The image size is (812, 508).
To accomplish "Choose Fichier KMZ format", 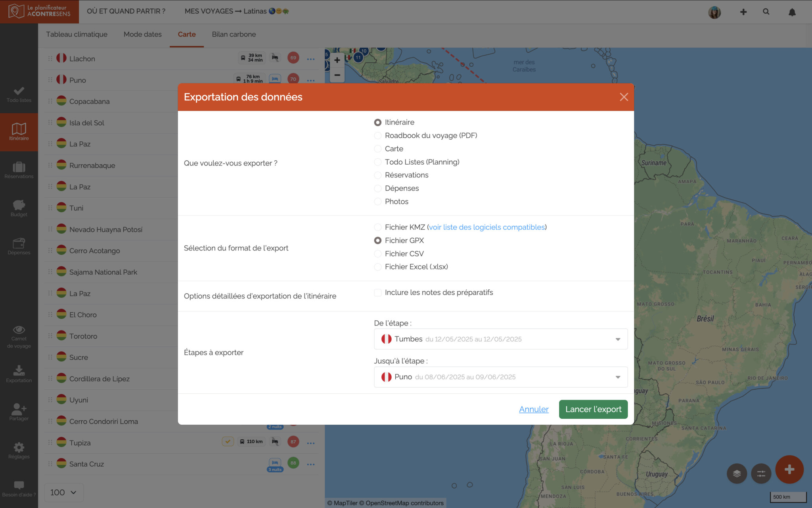I will 377,227.
